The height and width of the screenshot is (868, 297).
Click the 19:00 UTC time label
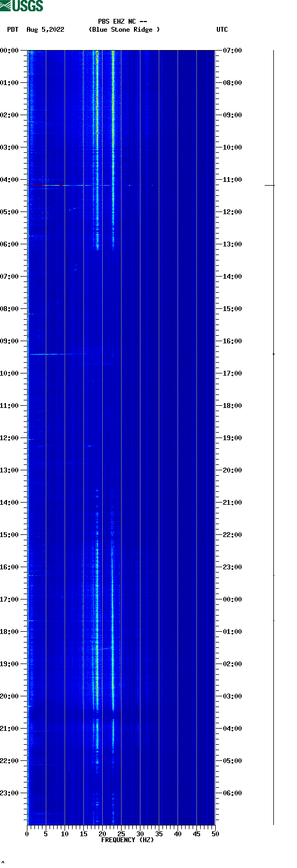(x=232, y=438)
